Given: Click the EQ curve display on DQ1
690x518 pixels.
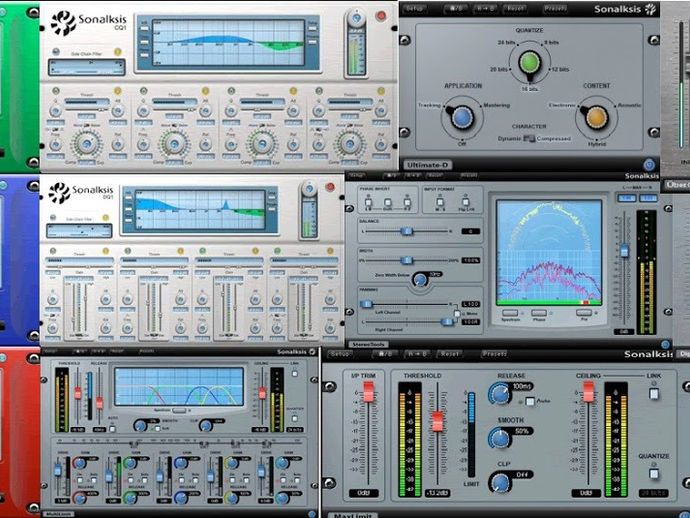Looking at the screenshot, I should [x=200, y=210].
